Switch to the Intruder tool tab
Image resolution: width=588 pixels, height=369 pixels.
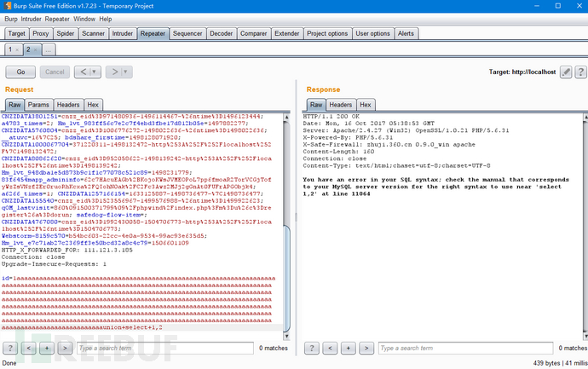click(123, 33)
